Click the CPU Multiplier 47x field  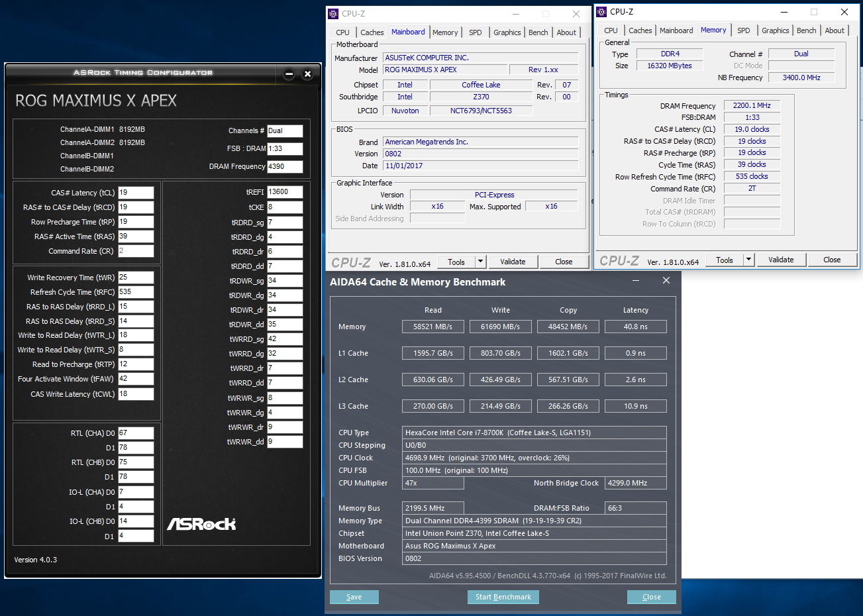pos(433,483)
